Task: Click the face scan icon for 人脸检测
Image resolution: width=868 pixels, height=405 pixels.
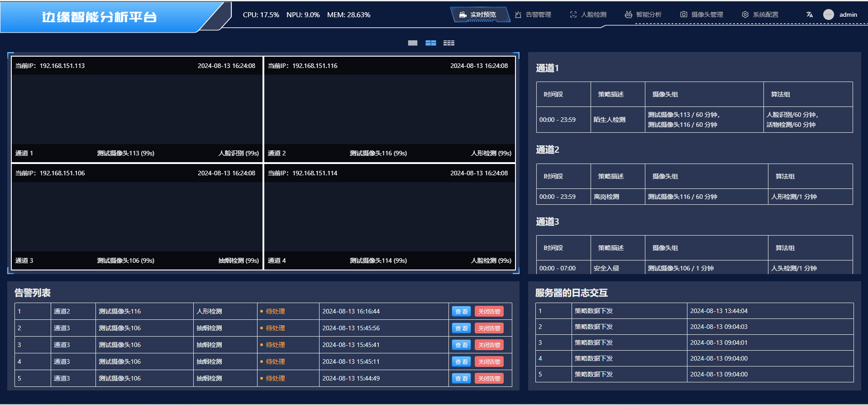Action: click(x=573, y=14)
